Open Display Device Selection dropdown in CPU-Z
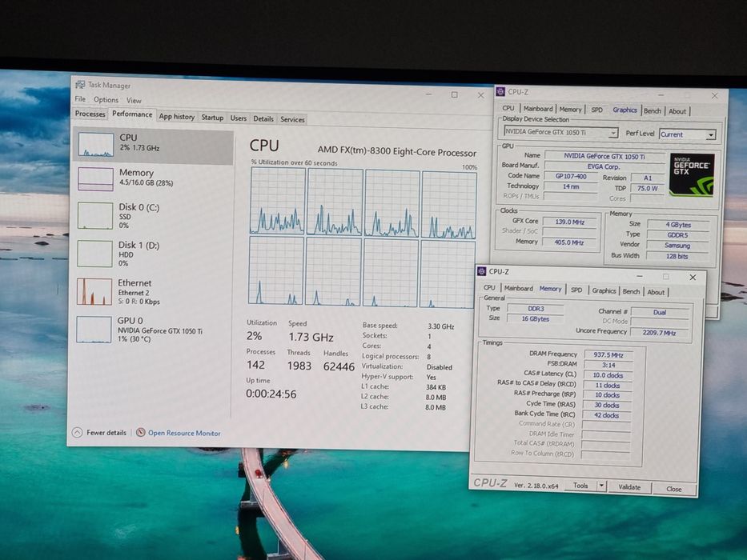This screenshot has height=560, width=747. (x=560, y=132)
